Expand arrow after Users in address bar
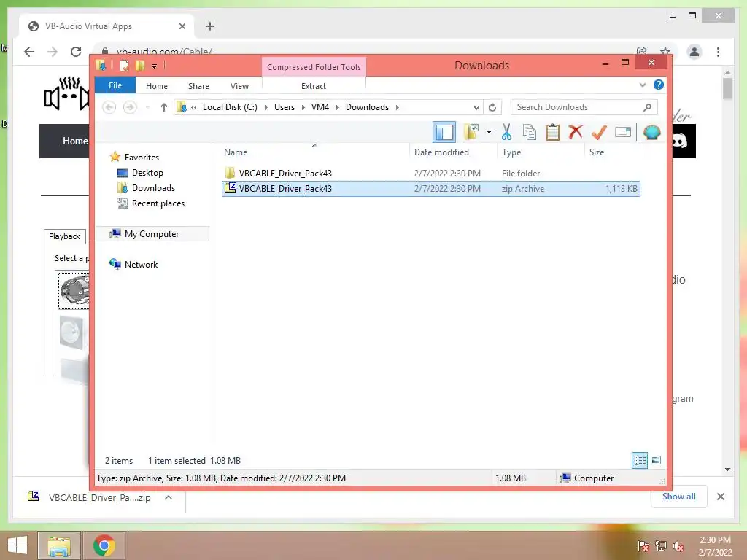747x560 pixels. click(303, 108)
